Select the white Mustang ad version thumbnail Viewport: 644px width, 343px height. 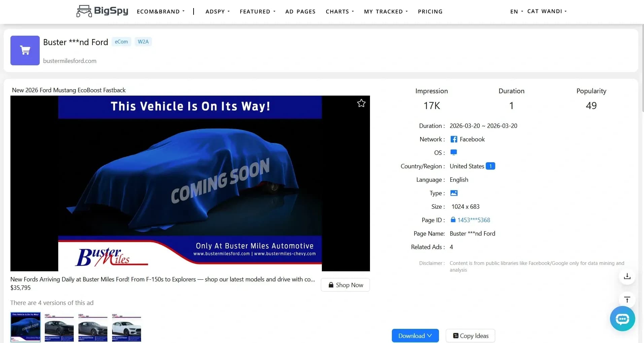coord(126,327)
